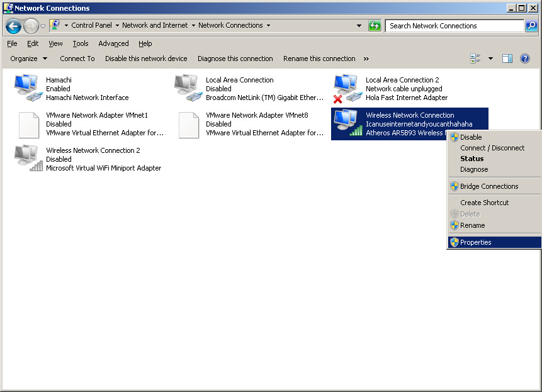Click Diagnose this connection
This screenshot has height=392, width=542.
click(x=235, y=59)
